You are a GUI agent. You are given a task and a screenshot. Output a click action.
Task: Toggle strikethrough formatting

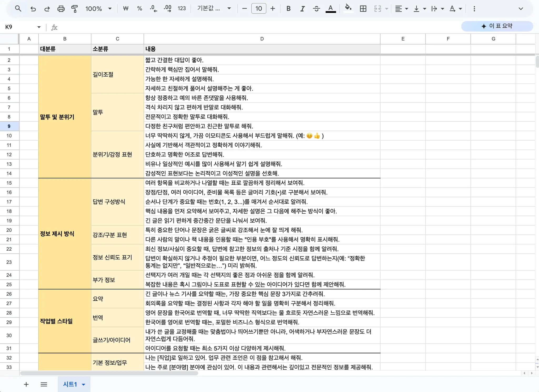[x=316, y=9]
